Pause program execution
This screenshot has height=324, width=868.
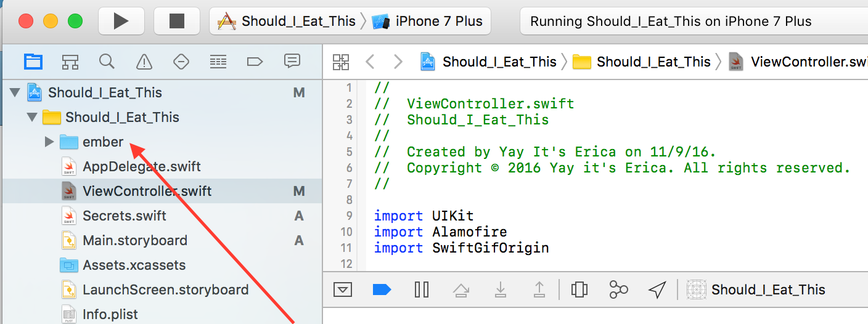[x=422, y=290]
